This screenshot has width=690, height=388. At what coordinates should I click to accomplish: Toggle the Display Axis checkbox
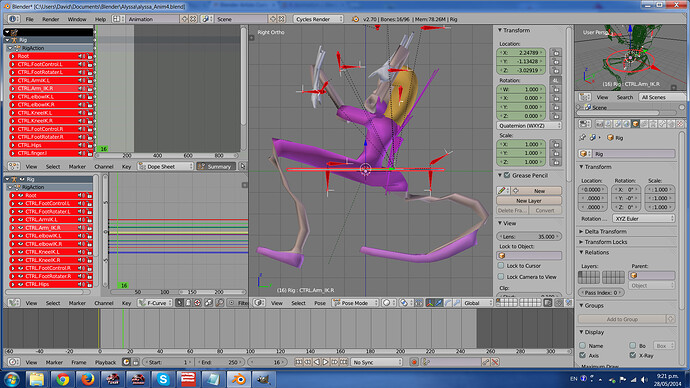tap(583, 355)
